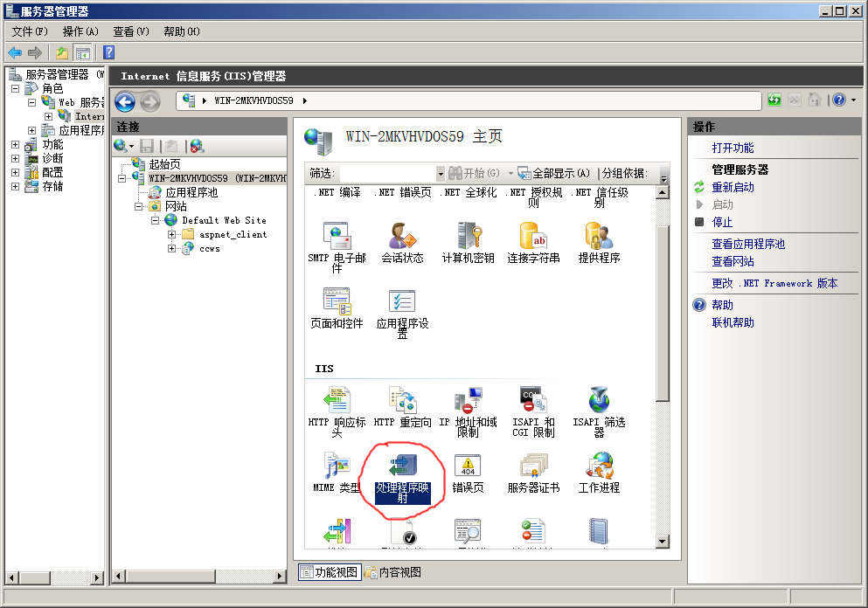The width and height of the screenshot is (868, 608).
Task: Open the 连接字符串 feature icon
Action: (x=533, y=237)
